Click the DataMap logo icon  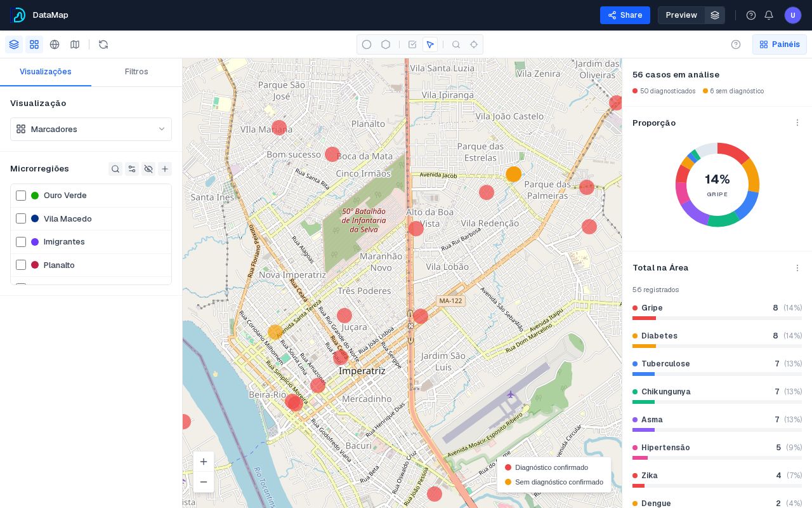[18, 15]
